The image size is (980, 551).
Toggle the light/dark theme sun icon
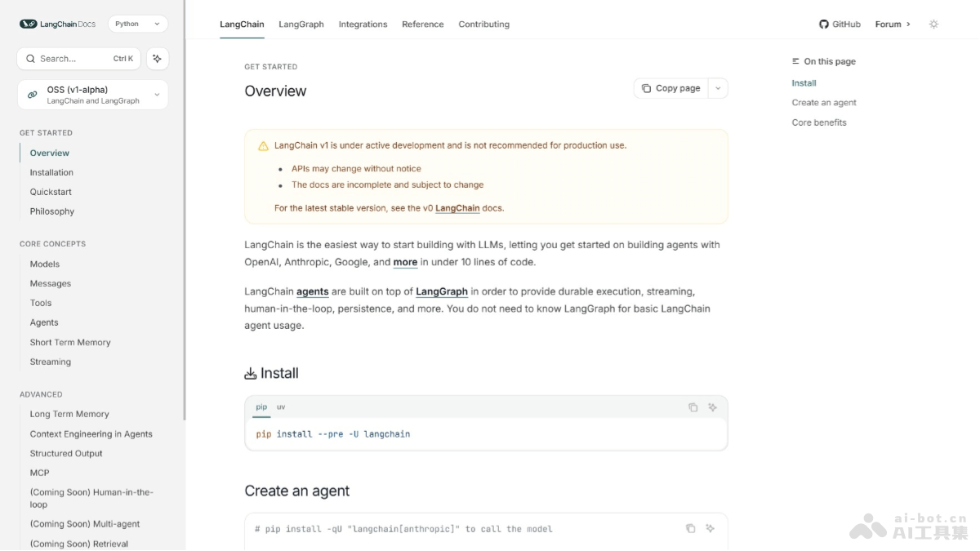(x=933, y=24)
